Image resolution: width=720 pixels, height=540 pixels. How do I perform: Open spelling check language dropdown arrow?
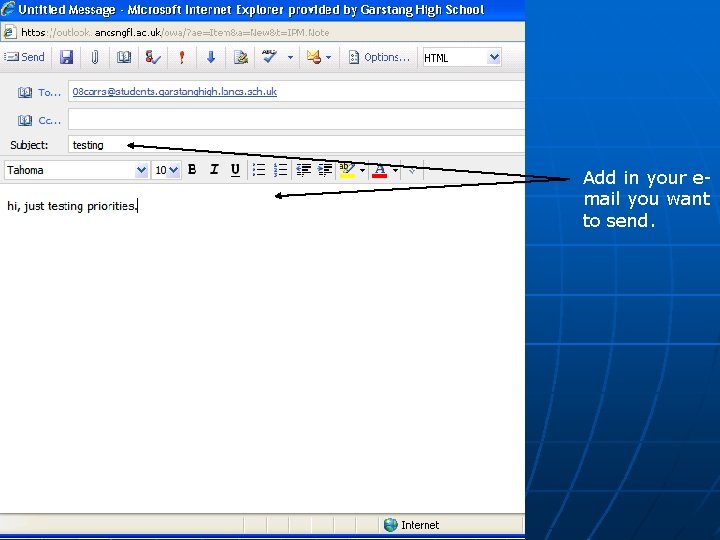pos(290,57)
